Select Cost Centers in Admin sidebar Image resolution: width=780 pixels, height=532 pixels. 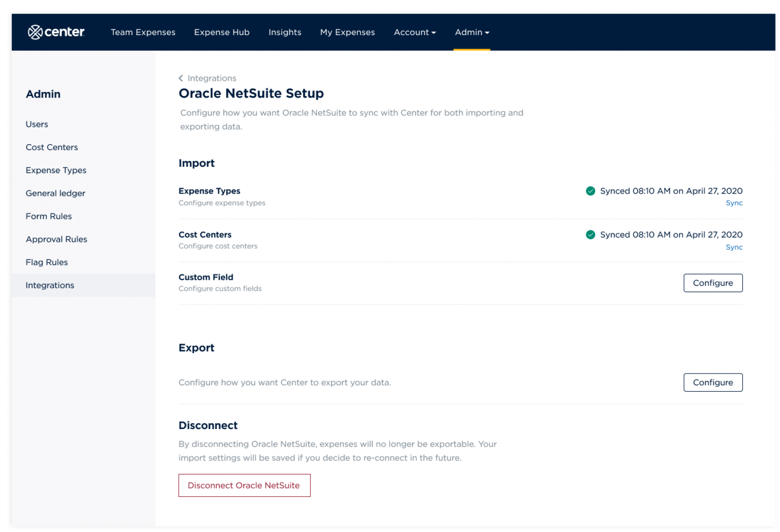pos(52,147)
